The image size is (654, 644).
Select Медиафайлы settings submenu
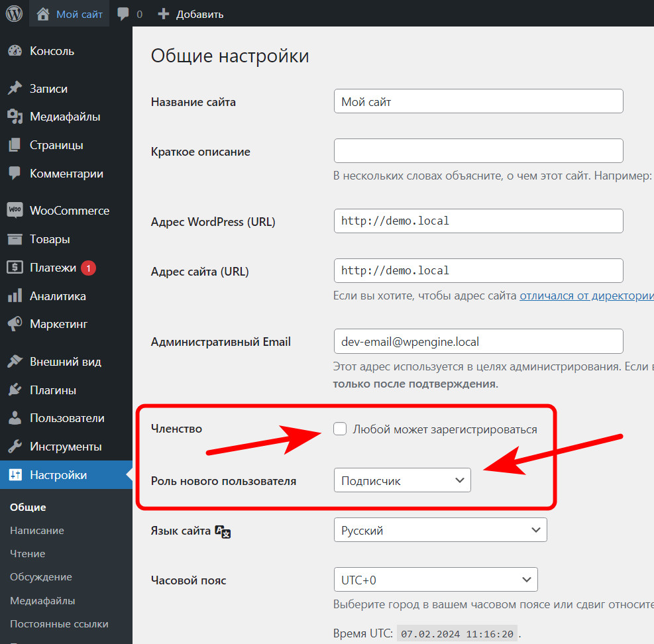[42, 601]
